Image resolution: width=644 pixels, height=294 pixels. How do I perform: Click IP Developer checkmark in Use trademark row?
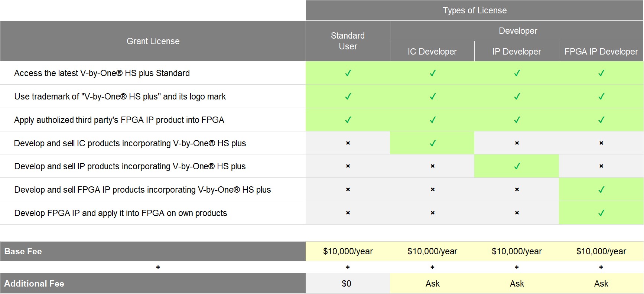[517, 97]
